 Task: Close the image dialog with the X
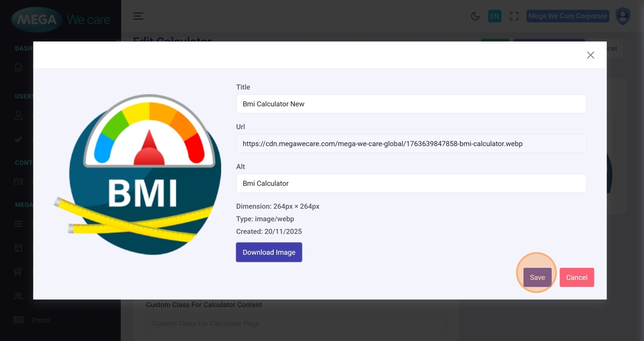(591, 55)
